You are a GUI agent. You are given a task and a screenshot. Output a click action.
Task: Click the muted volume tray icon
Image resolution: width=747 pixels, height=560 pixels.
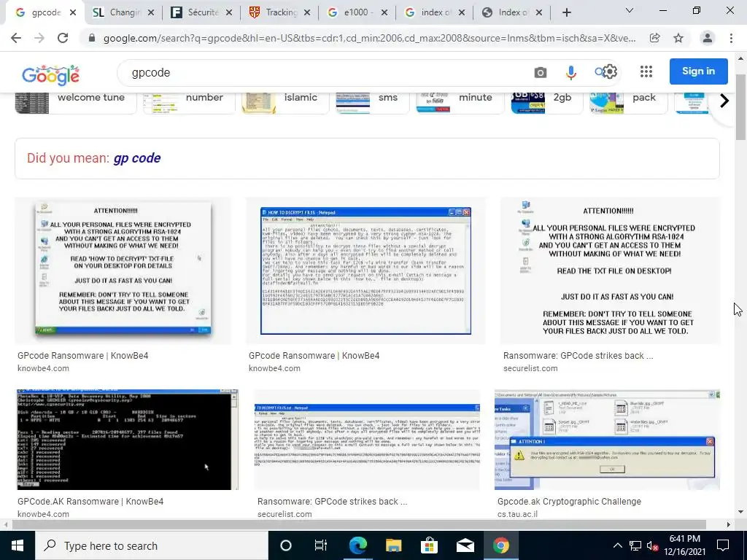(x=652, y=545)
